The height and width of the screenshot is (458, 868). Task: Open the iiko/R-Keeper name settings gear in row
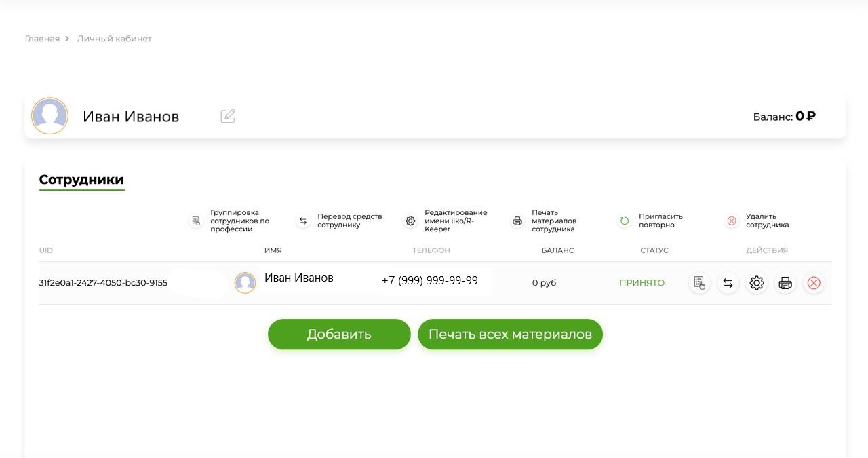point(757,283)
